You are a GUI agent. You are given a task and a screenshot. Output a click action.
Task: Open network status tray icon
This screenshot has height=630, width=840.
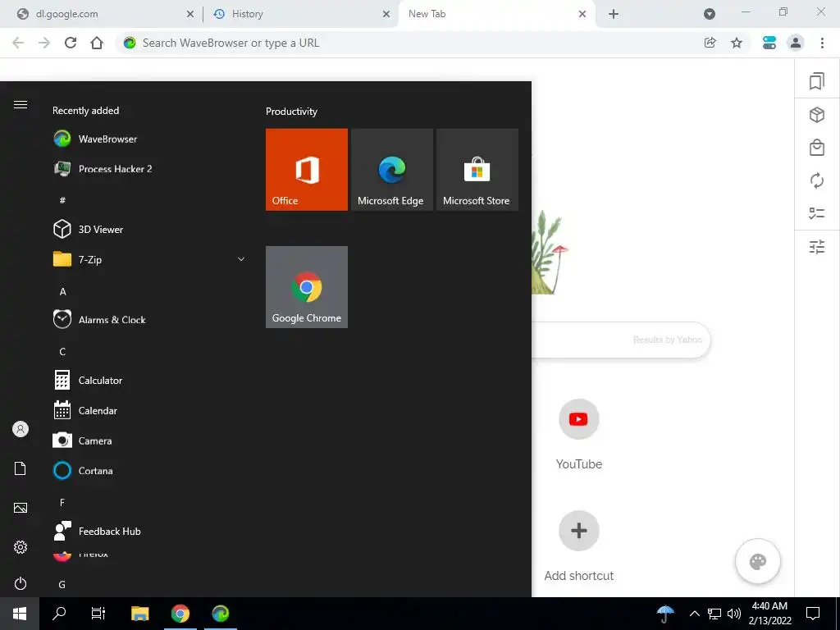click(714, 614)
